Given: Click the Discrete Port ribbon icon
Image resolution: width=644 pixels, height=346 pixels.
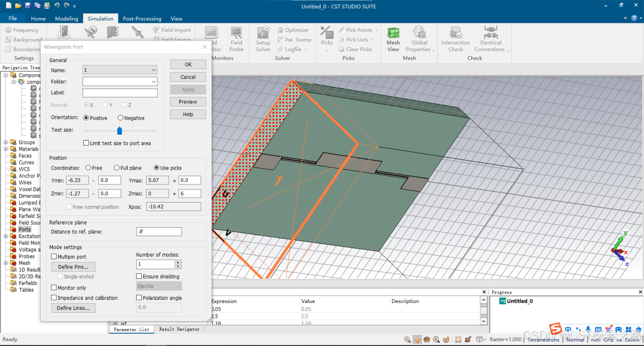Looking at the screenshot, I should click(x=91, y=33).
